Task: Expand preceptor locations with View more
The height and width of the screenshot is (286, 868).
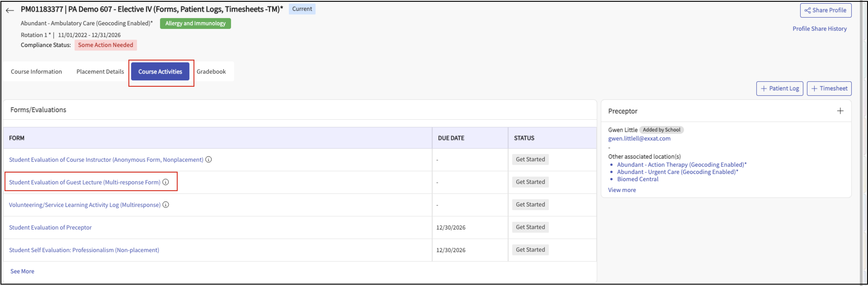Action: (622, 190)
